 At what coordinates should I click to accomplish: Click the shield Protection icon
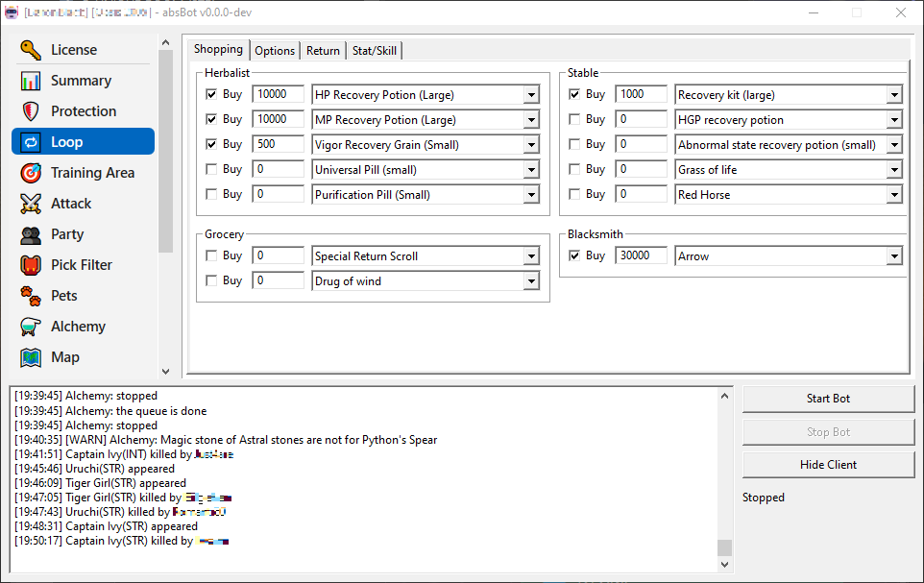coord(31,111)
